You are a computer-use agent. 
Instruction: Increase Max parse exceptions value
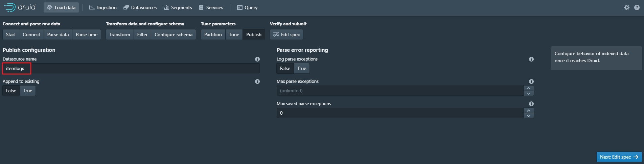[529, 88]
